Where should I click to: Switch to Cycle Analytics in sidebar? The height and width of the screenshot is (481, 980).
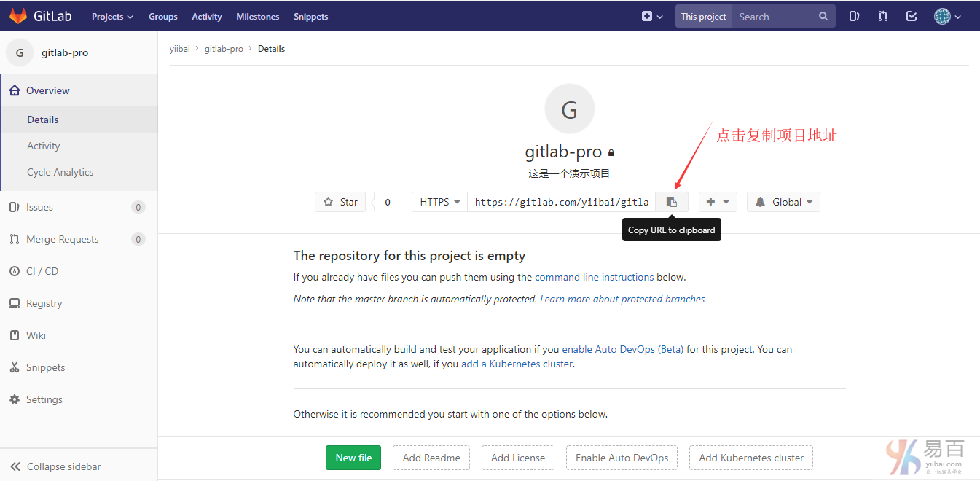(60, 172)
